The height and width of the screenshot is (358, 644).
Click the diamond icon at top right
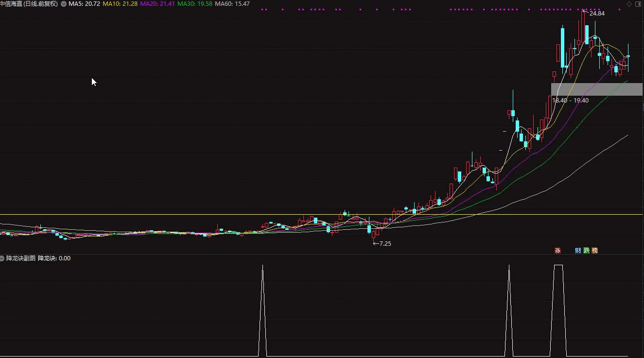tap(629, 4)
